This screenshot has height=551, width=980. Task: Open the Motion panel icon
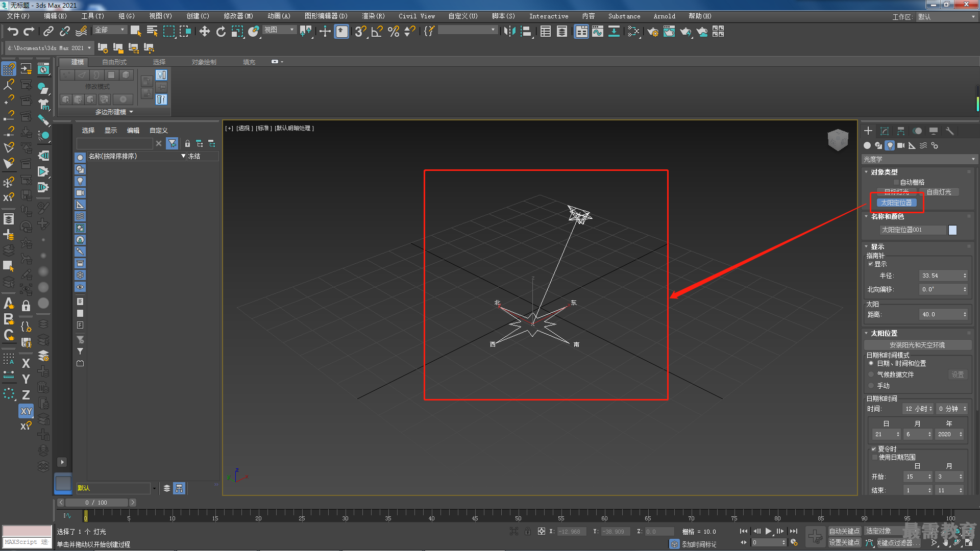tap(917, 131)
